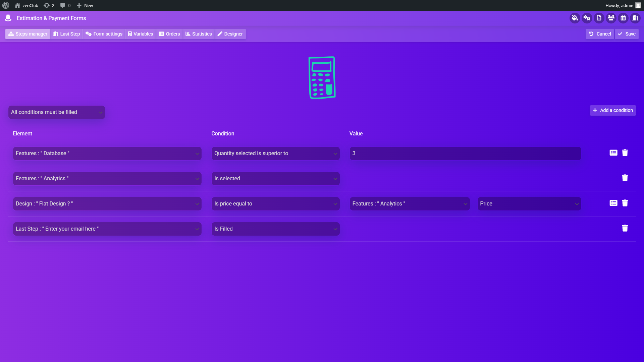Open the Features Analytics element dropdown
The height and width of the screenshot is (362, 644).
coord(107,179)
